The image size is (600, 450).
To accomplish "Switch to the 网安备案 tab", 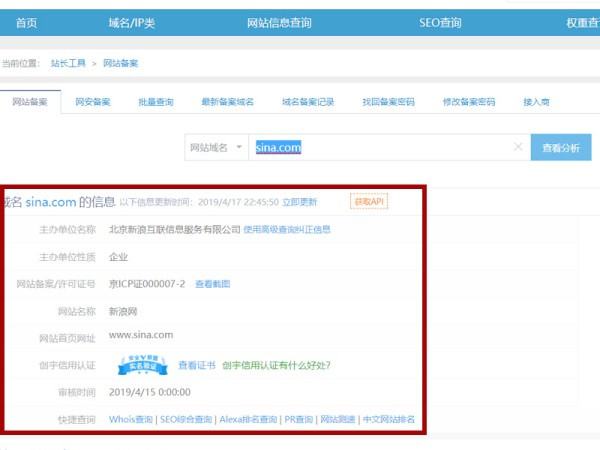I will [93, 102].
